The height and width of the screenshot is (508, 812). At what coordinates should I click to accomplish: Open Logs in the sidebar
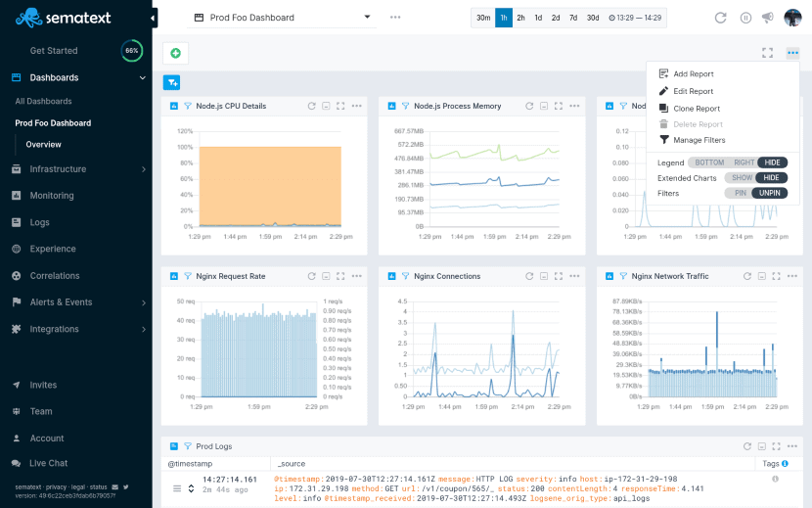39,222
